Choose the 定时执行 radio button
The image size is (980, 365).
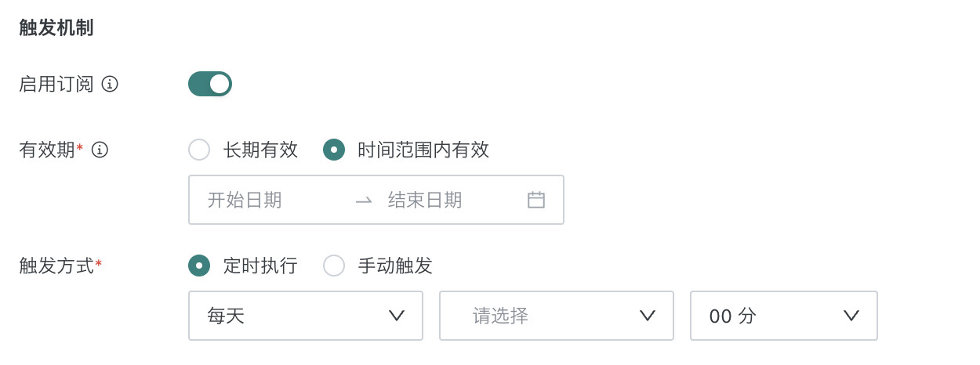click(x=199, y=266)
